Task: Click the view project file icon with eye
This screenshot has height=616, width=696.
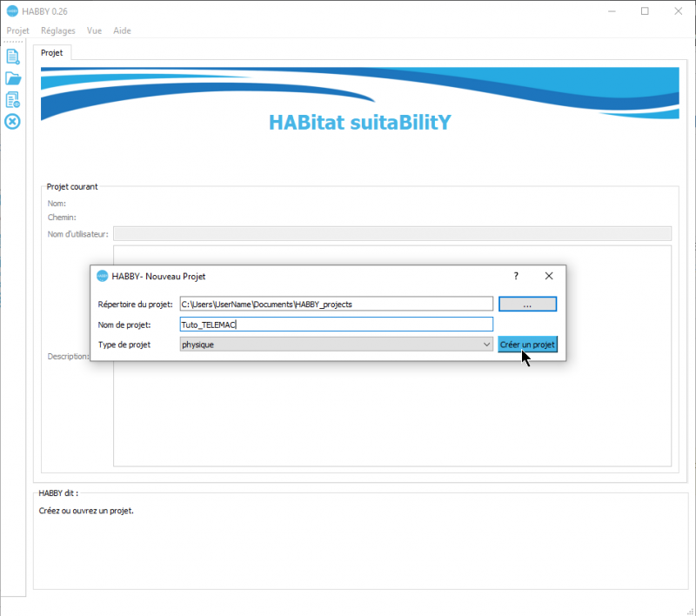Action: (x=12, y=100)
